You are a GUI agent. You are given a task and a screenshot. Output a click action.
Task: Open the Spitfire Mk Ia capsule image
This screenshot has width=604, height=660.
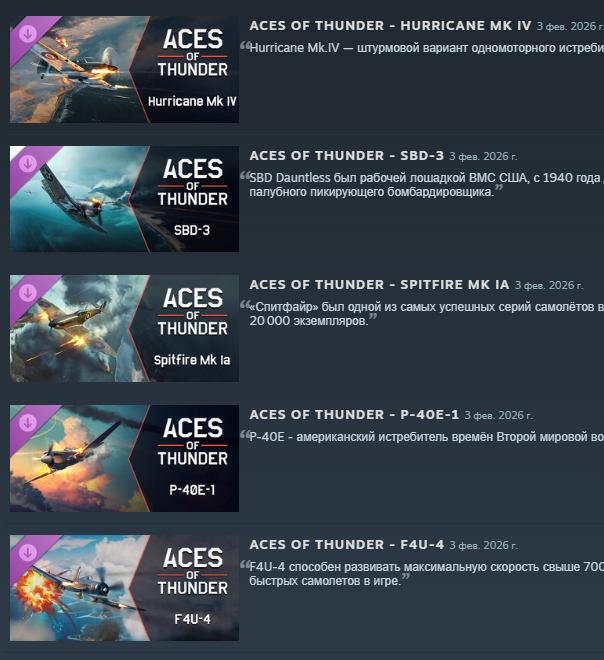coord(124,329)
